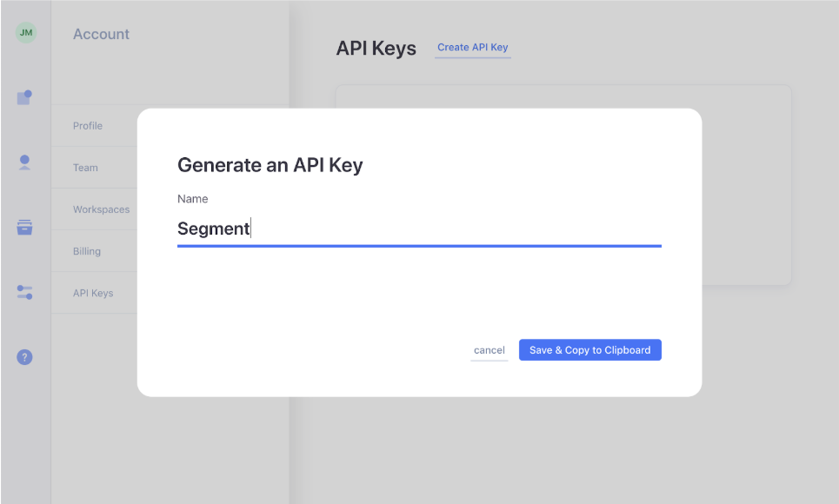Screen dimensions: 839x504
Task: Select the person icon in left sidebar
Action: tap(24, 162)
